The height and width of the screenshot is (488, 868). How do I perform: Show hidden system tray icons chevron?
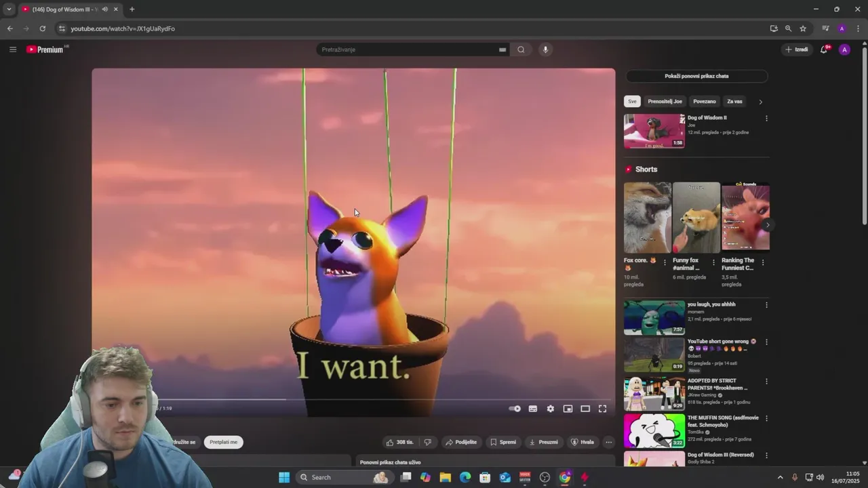point(780,477)
